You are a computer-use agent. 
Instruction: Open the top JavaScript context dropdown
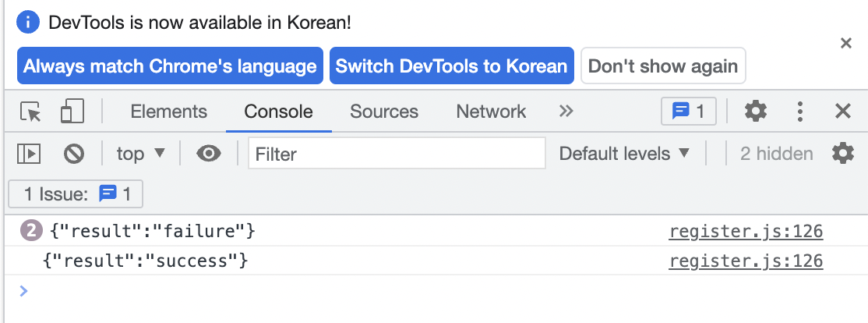click(x=140, y=154)
